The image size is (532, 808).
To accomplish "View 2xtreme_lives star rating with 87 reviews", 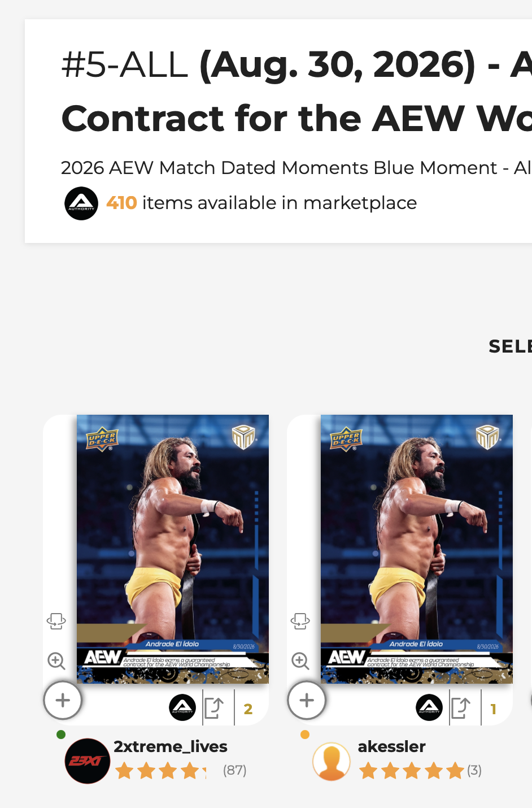I will [x=161, y=771].
